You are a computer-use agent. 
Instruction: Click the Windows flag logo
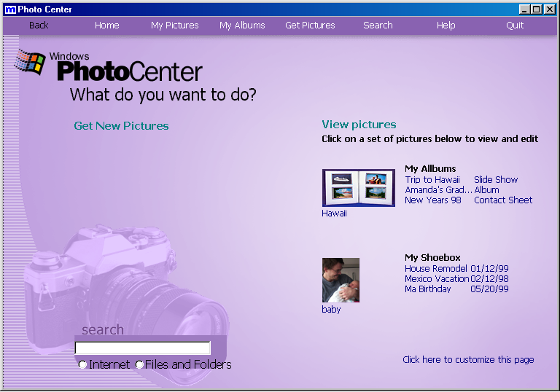click(30, 62)
